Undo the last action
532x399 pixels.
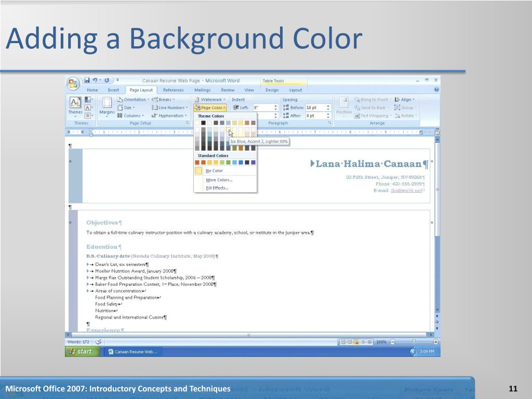pyautogui.click(x=95, y=80)
